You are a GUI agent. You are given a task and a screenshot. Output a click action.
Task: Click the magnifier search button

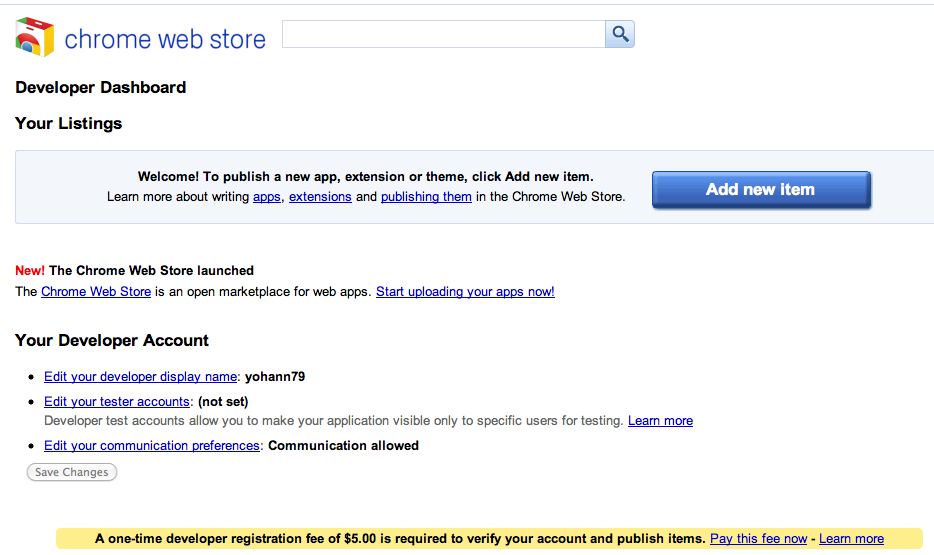click(620, 34)
